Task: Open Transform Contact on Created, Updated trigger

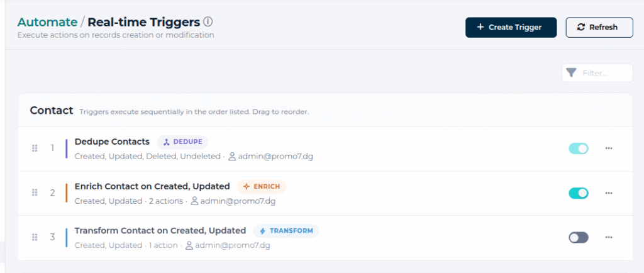Action: [160, 231]
